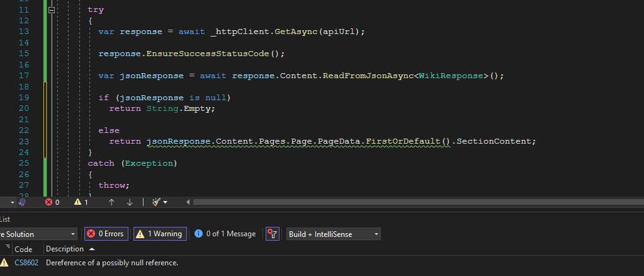Image resolution: width=644 pixels, height=276 pixels.
Task: Run code cleanup broom icon
Action: click(156, 202)
